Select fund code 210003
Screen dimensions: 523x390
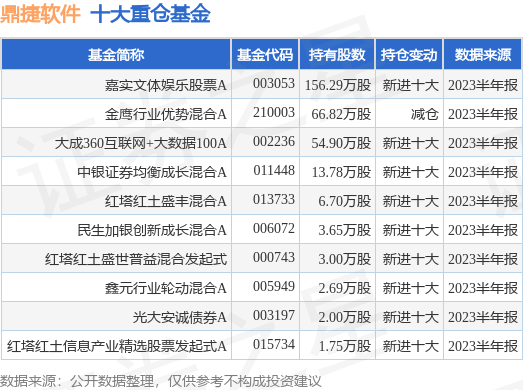tap(274, 112)
